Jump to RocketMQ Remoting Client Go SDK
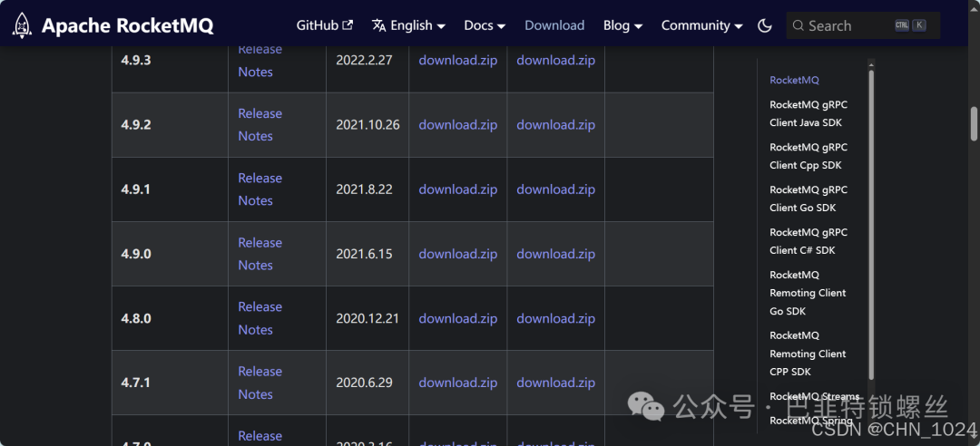 [x=808, y=293]
